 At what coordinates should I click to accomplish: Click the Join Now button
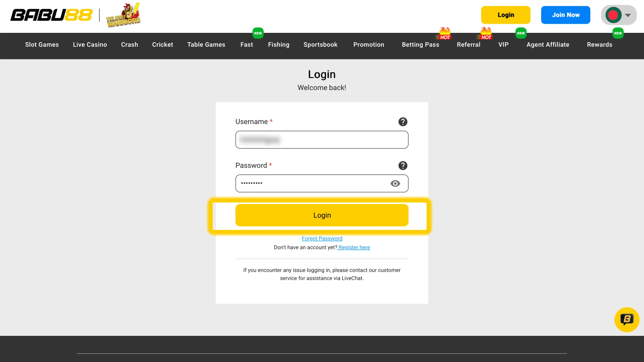coord(565,15)
